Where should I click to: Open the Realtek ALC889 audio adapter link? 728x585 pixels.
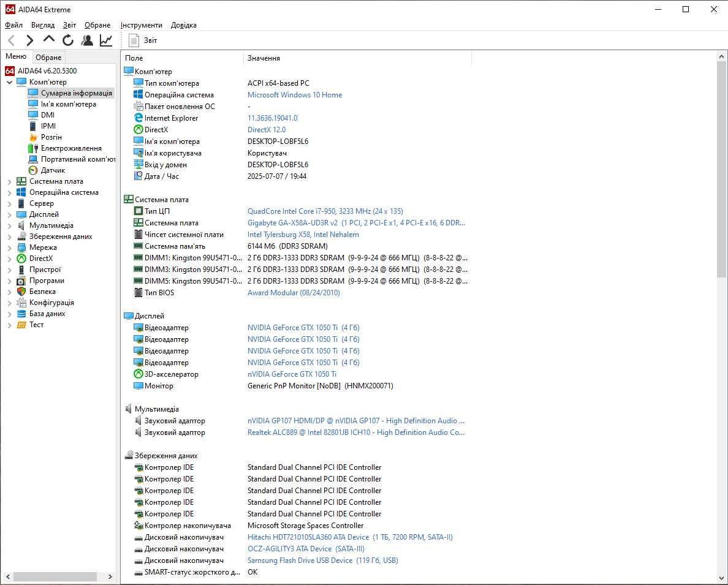click(x=355, y=432)
